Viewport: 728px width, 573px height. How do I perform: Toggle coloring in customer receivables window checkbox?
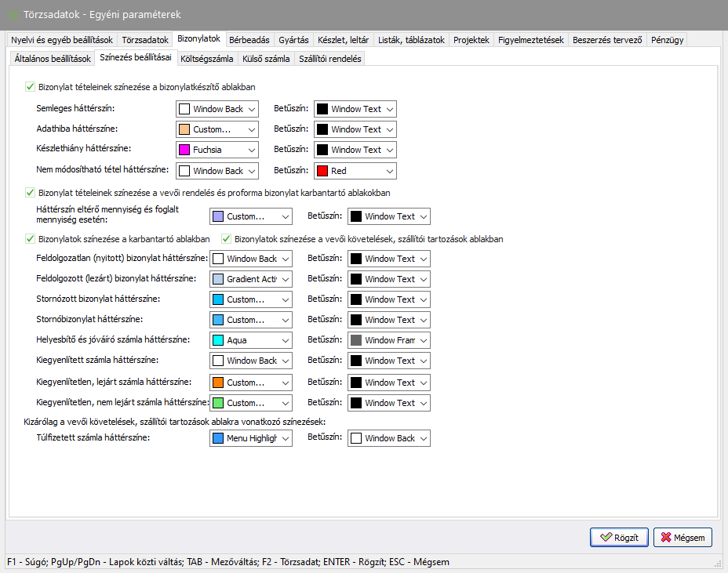(227, 239)
